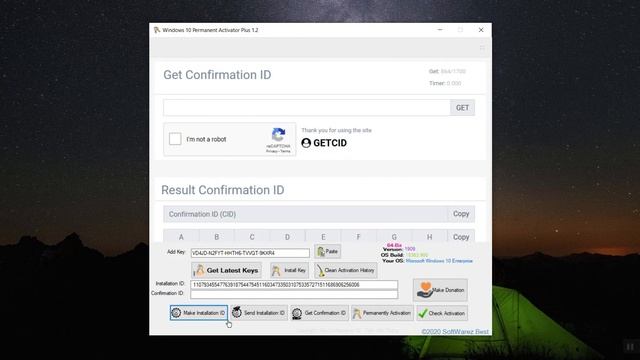This screenshot has width=640, height=360.
Task: Open the Make Donation button
Action: click(x=440, y=290)
